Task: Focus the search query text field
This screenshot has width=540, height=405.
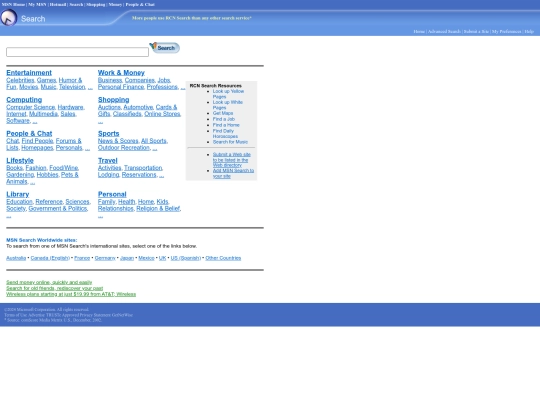Action: tap(77, 52)
